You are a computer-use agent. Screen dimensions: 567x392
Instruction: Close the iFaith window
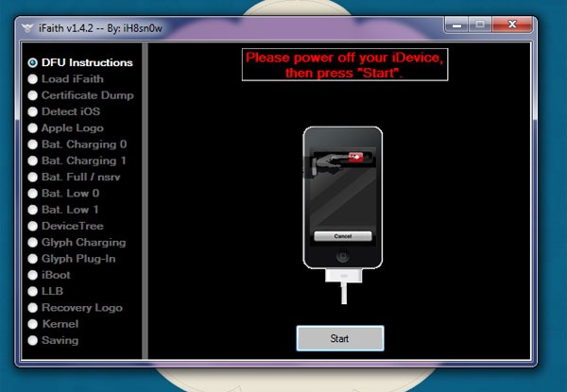coord(512,25)
